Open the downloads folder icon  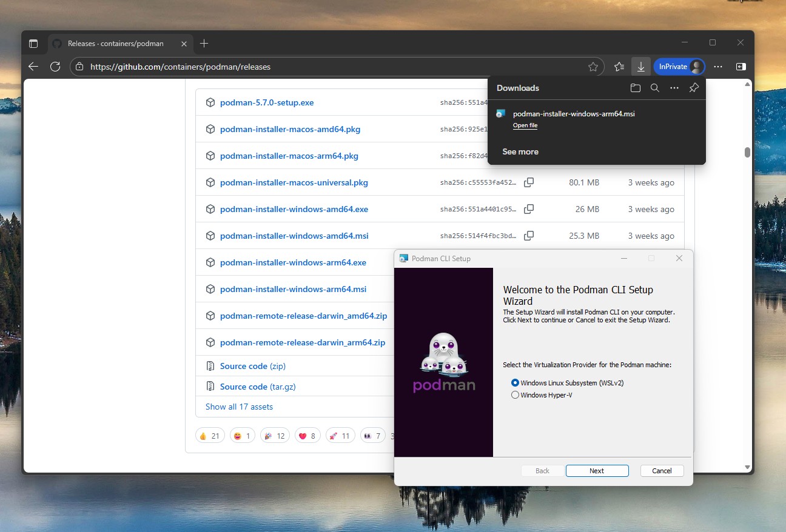(636, 88)
